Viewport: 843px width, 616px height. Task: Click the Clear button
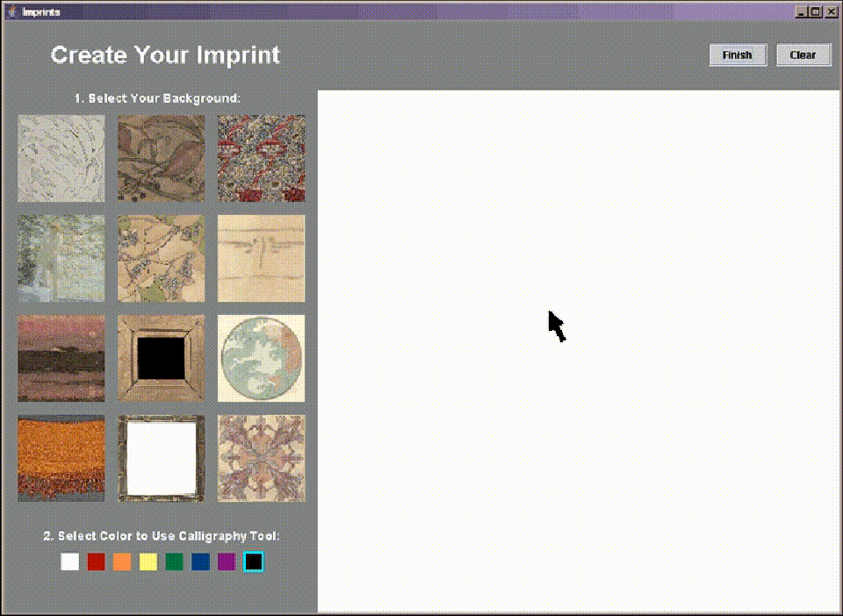pyautogui.click(x=803, y=55)
